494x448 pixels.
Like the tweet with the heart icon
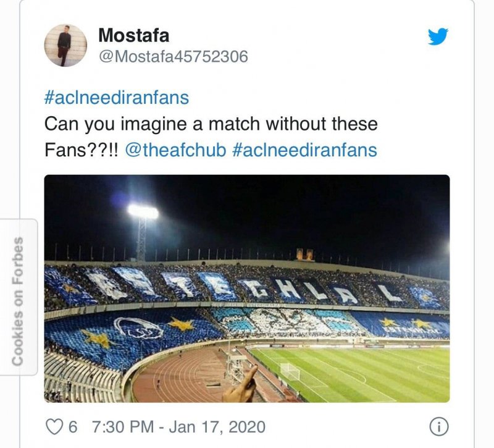54,426
